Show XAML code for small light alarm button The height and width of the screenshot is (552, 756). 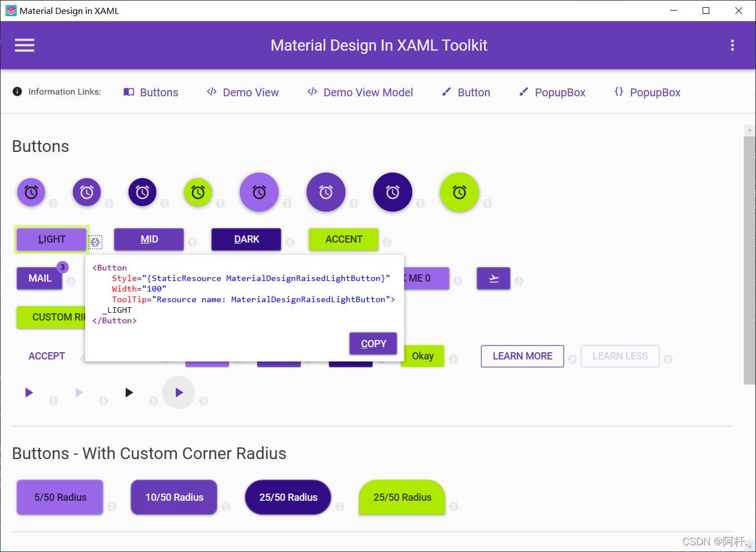pos(53,203)
